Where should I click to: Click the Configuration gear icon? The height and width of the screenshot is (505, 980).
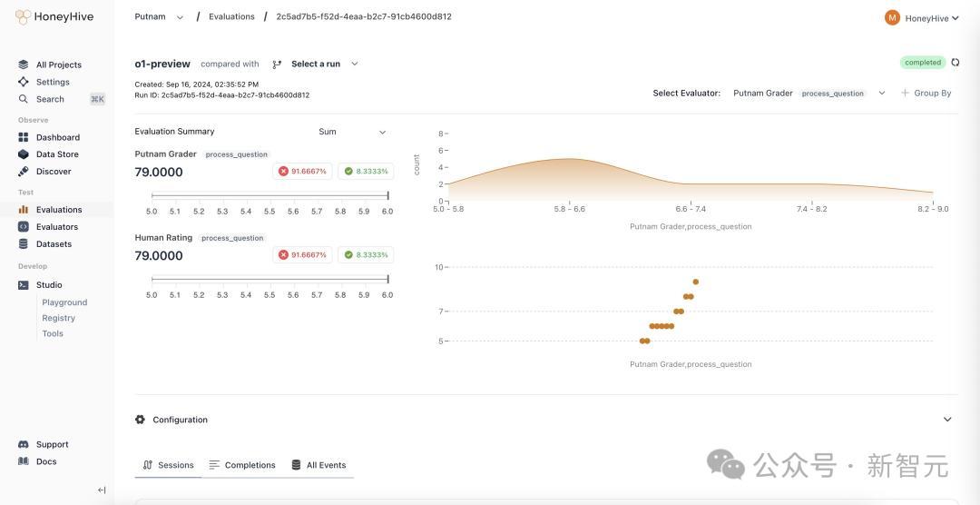pos(140,420)
